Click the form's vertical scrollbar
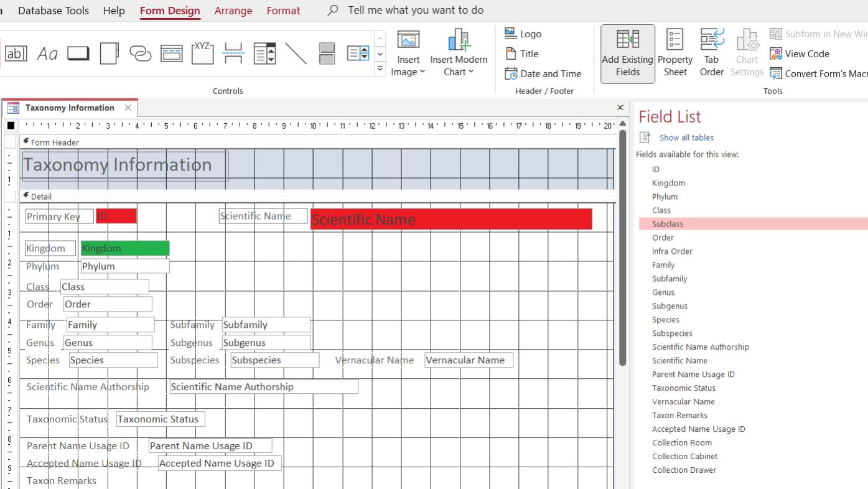Screen dimensions: 868x489 [623, 249]
